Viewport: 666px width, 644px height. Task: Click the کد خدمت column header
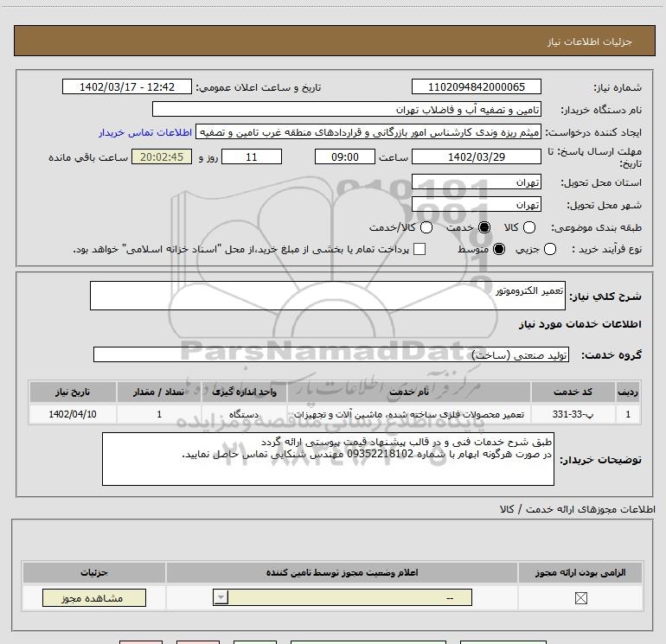573,392
